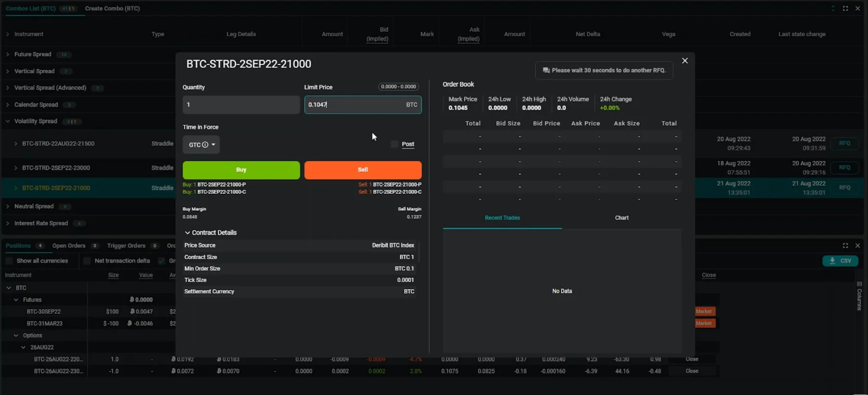The width and height of the screenshot is (868, 395).
Task: Expand the BTC-STRD-22AUG22-21500 row
Action: [x=15, y=144]
